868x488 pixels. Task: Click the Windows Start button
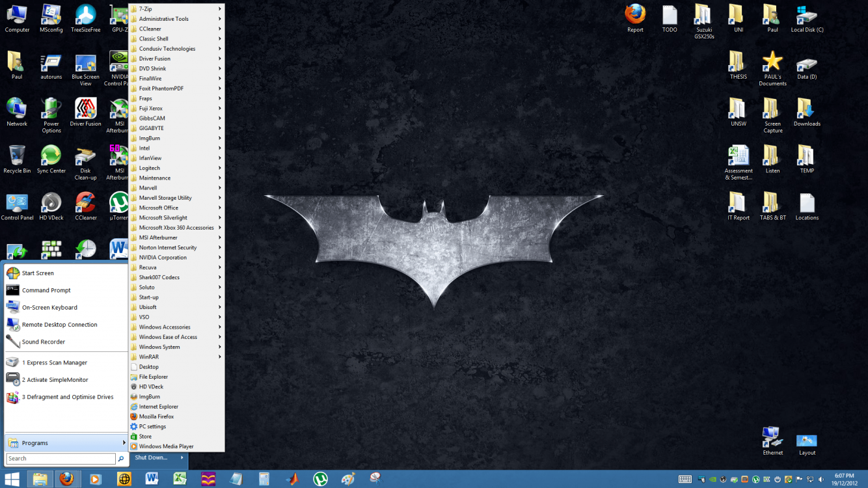[12, 479]
